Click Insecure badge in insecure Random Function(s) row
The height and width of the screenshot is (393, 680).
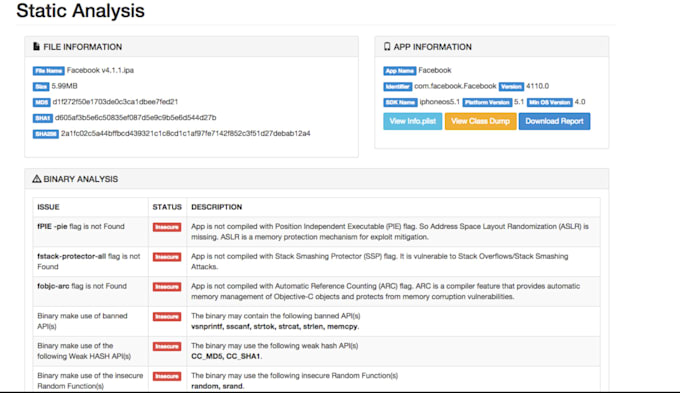pos(167,376)
